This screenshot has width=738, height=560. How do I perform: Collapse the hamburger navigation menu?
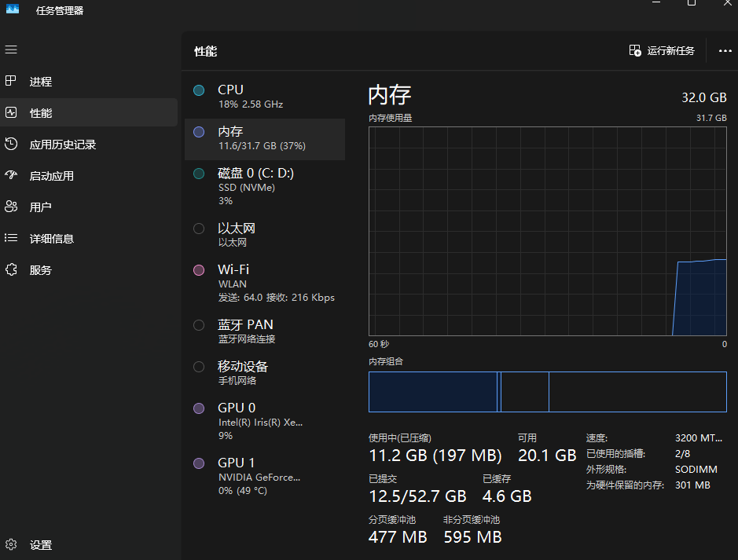tap(11, 49)
